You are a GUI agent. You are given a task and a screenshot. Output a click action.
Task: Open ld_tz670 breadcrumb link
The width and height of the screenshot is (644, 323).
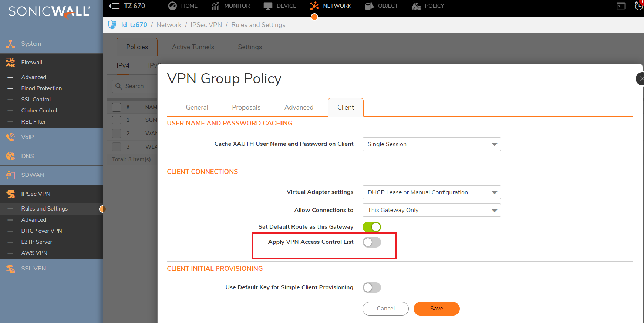click(134, 25)
